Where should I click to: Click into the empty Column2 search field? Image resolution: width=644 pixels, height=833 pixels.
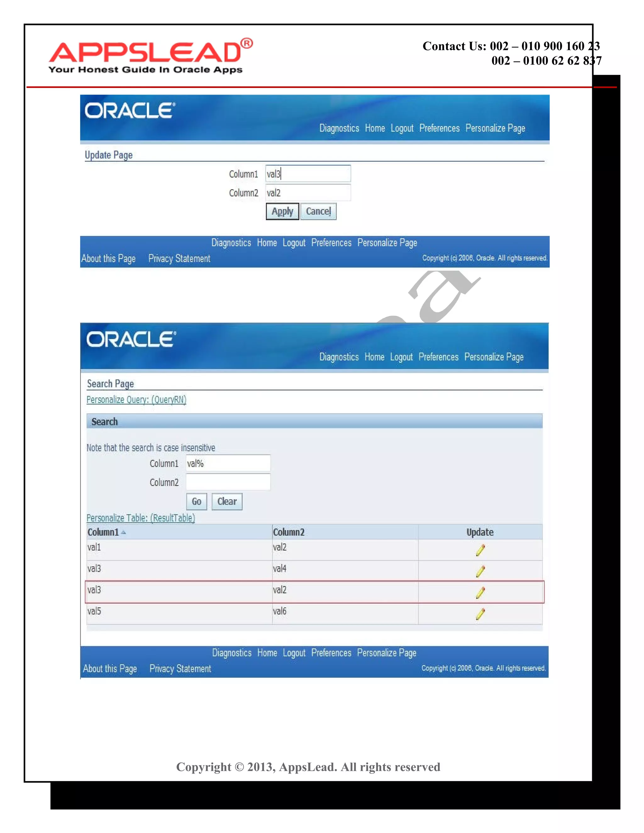[228, 482]
